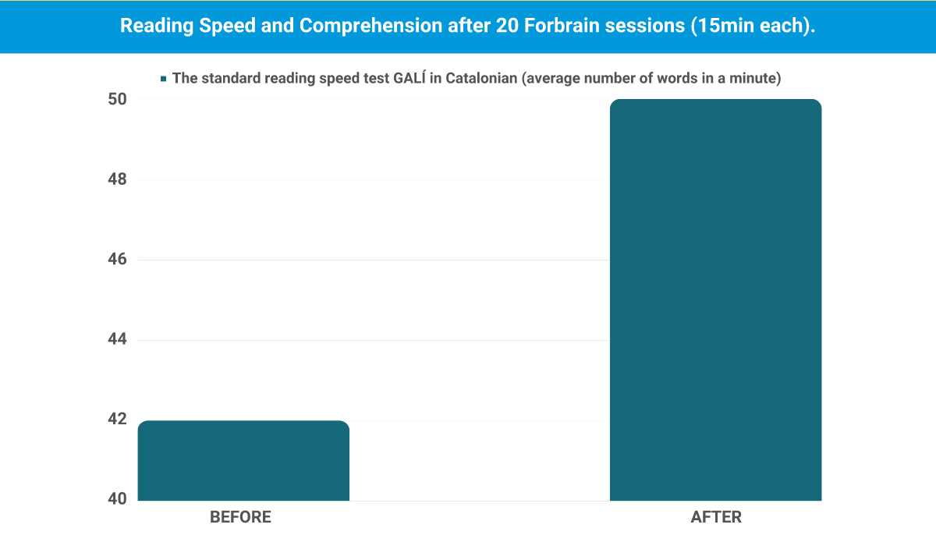Screen dimensions: 936x560
Task: Click the 40 y-axis tick label
Action: coord(118,500)
